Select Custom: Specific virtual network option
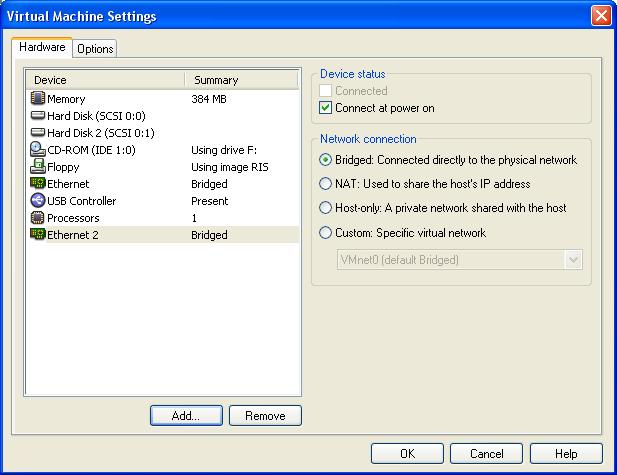The image size is (617, 475). pyautogui.click(x=325, y=233)
